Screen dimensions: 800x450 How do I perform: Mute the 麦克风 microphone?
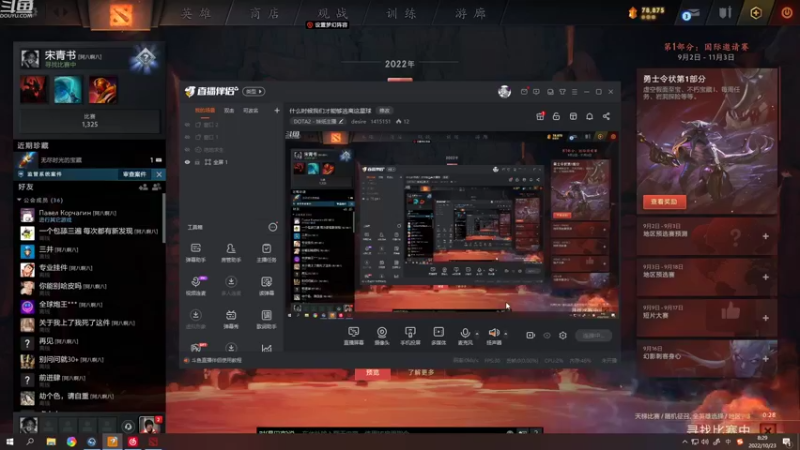tap(465, 336)
